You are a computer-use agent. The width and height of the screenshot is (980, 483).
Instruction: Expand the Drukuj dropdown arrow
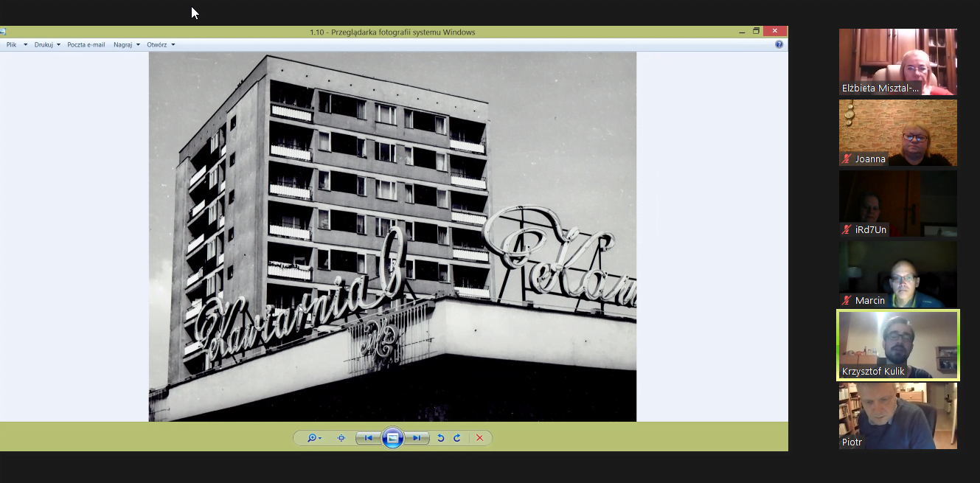click(x=58, y=45)
